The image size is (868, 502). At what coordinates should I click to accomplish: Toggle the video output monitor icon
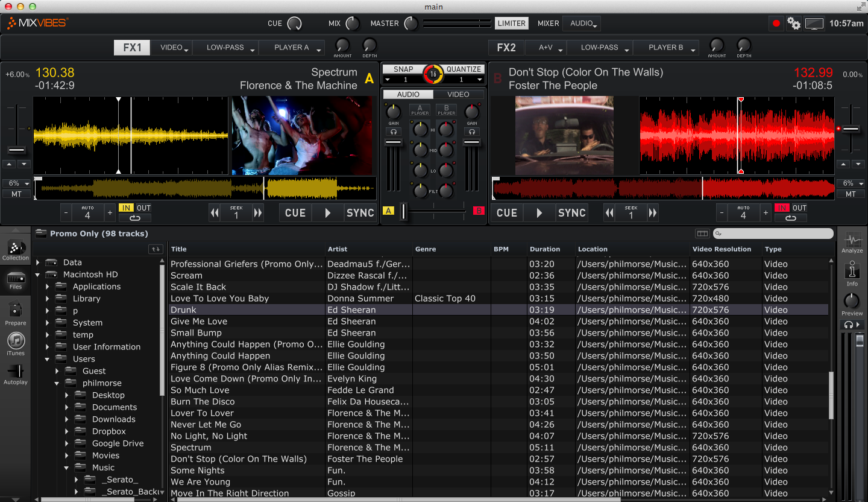814,24
